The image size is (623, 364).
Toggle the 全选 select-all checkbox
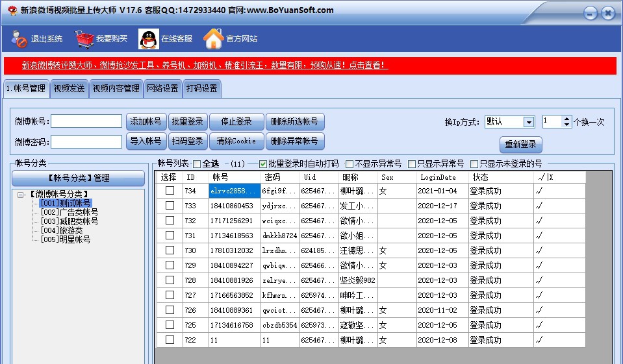pyautogui.click(x=197, y=164)
